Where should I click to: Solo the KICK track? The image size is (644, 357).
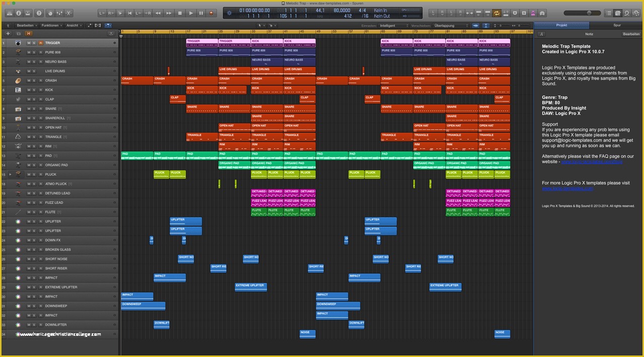pos(34,90)
